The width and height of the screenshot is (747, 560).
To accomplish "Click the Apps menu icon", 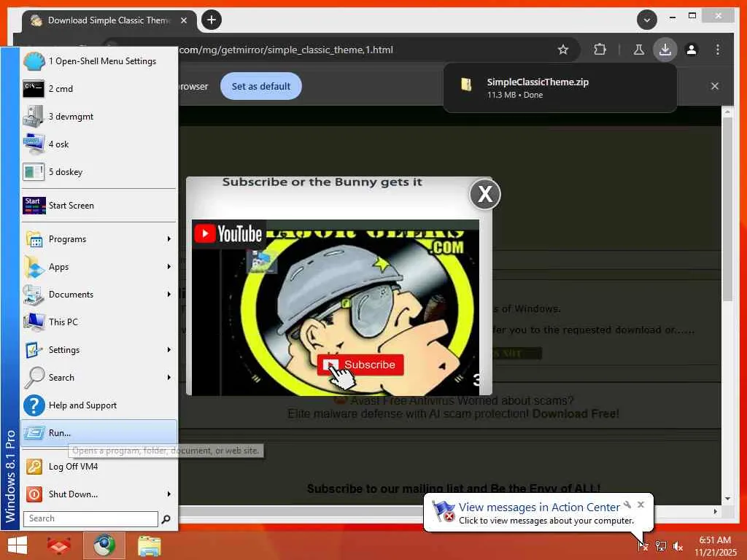I will point(34,267).
